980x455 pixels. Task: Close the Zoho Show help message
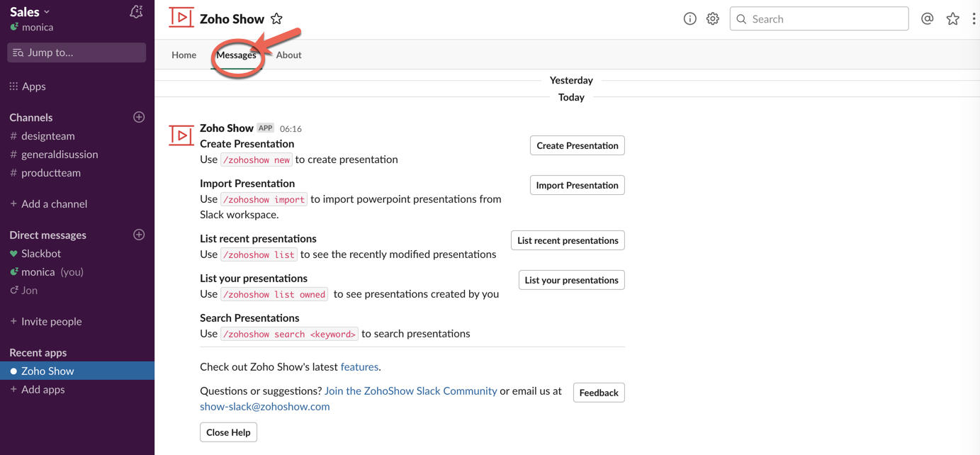[228, 432]
